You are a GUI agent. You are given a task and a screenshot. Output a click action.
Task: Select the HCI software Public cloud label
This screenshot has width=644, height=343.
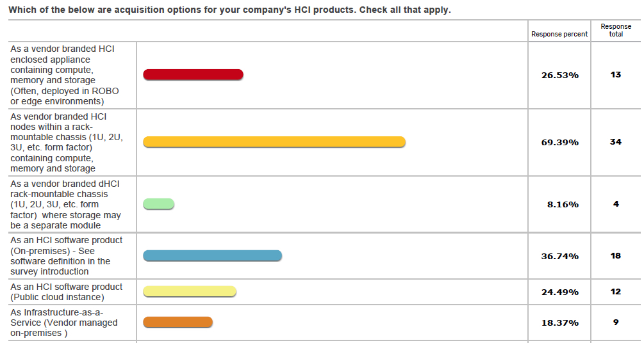pos(66,292)
